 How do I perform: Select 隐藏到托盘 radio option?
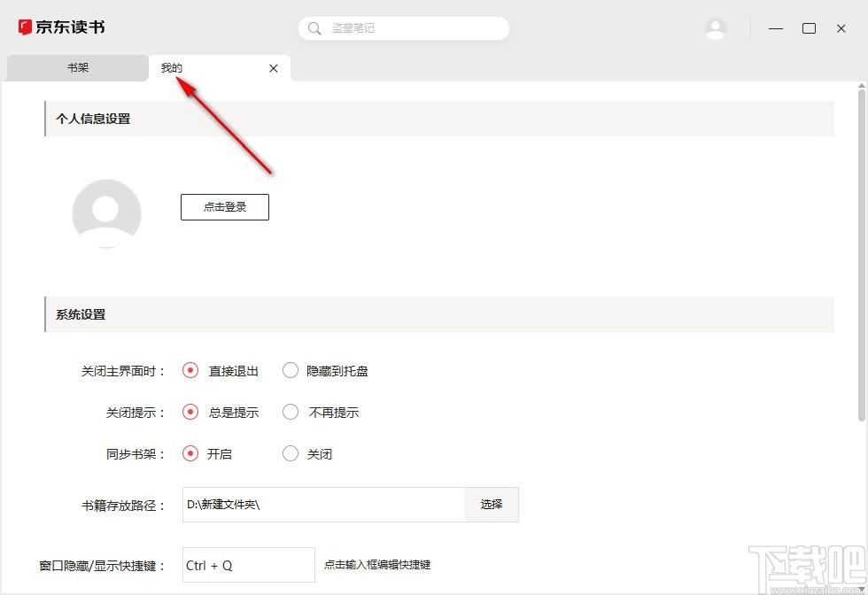point(291,371)
